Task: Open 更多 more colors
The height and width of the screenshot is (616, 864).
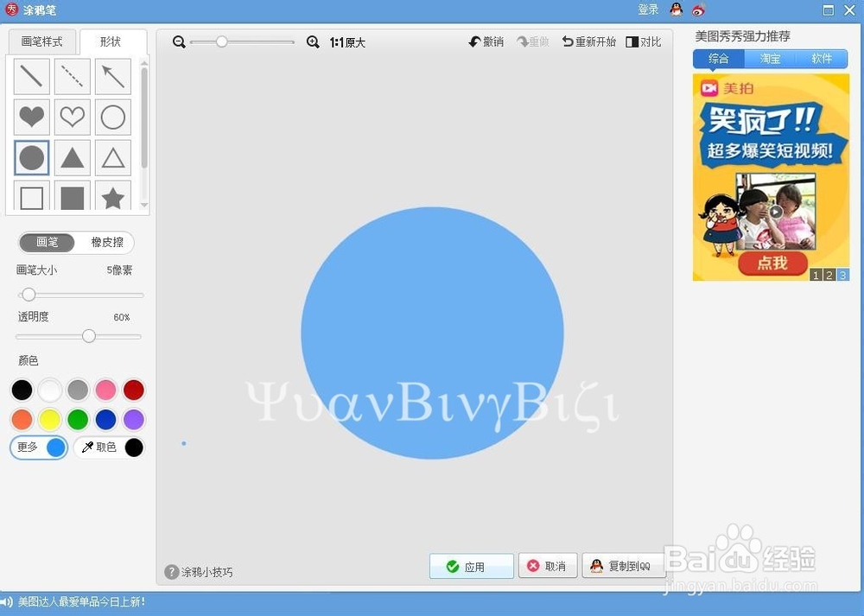Action: (39, 448)
